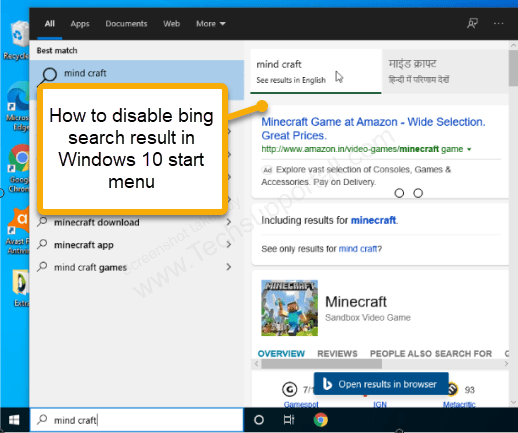The width and height of the screenshot is (518, 433).
Task: Open Recycle Bin on the desktop
Action: click(x=16, y=40)
